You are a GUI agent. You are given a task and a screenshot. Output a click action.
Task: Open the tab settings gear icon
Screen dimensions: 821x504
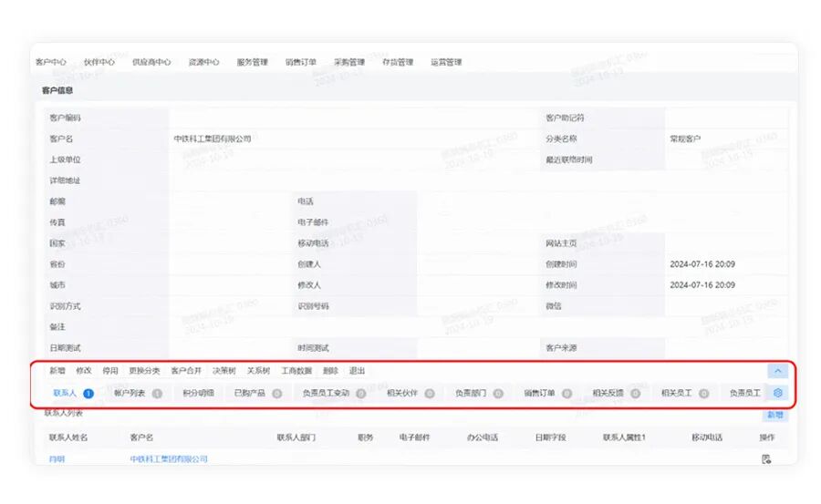pos(778,394)
